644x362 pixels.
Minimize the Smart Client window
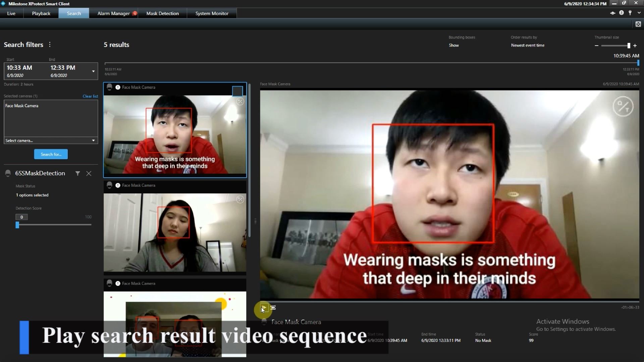click(x=614, y=3)
